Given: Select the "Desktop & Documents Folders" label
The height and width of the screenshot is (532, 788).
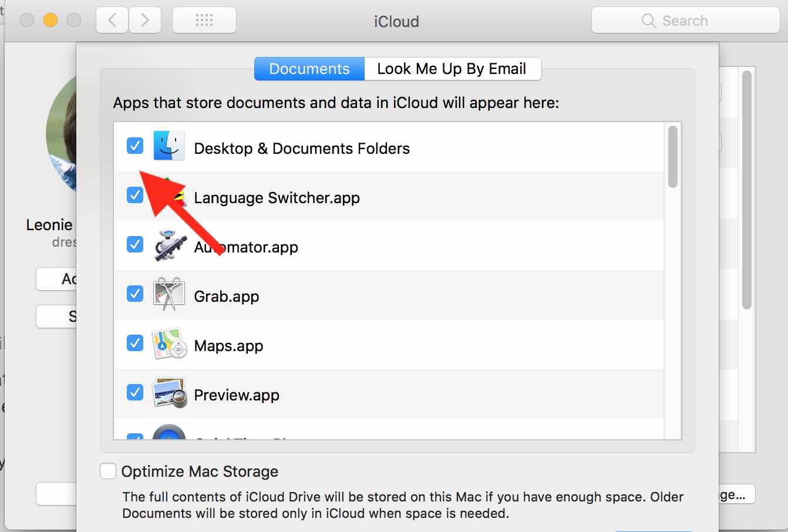Looking at the screenshot, I should [x=302, y=149].
